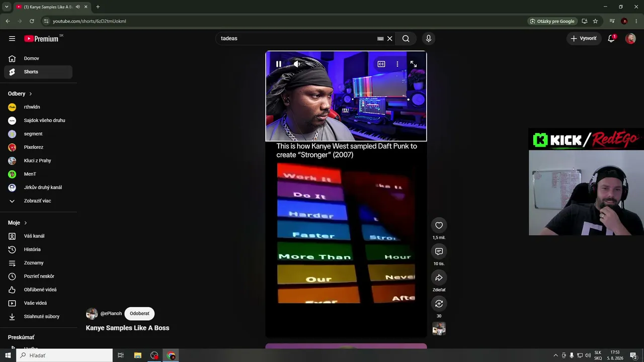Open the Short's sound source thumbnail
Image resolution: width=644 pixels, height=362 pixels.
(439, 329)
